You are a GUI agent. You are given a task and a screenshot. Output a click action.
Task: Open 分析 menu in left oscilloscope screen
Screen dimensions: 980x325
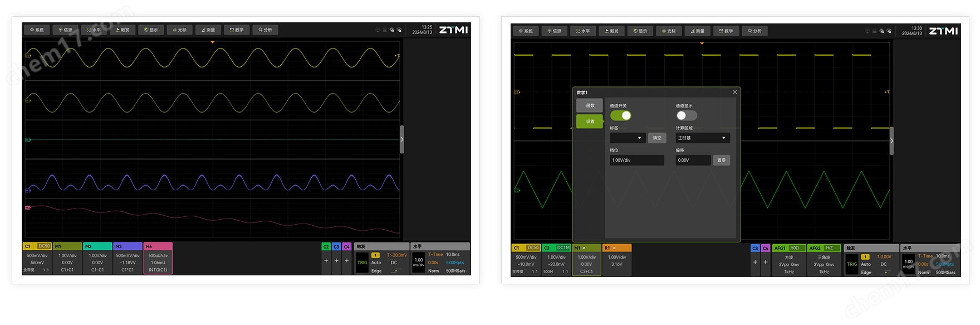[266, 30]
